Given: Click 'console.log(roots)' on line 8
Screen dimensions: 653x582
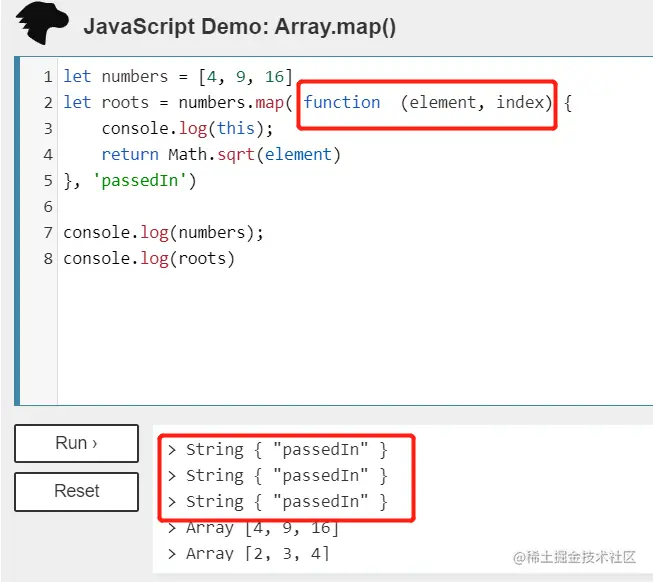Looking at the screenshot, I should (x=149, y=259).
